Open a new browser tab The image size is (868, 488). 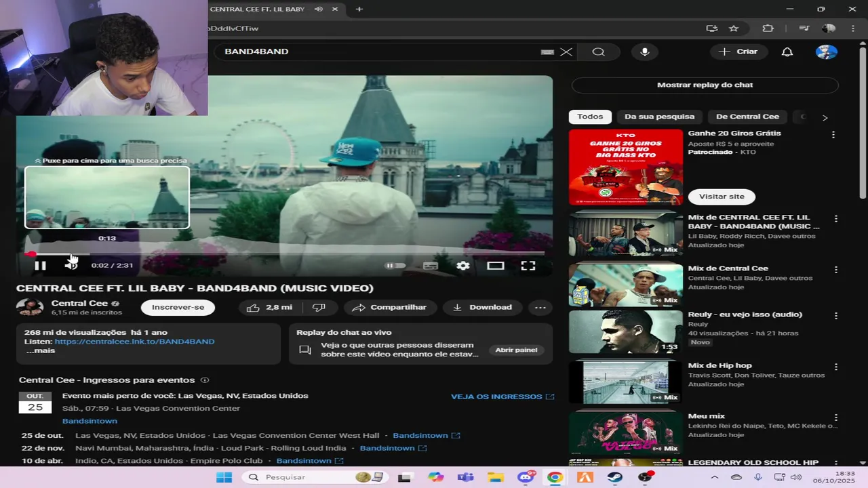click(359, 9)
